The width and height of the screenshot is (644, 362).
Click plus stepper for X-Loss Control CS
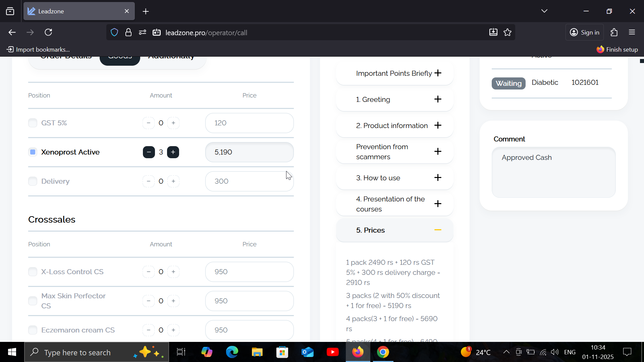(x=173, y=272)
